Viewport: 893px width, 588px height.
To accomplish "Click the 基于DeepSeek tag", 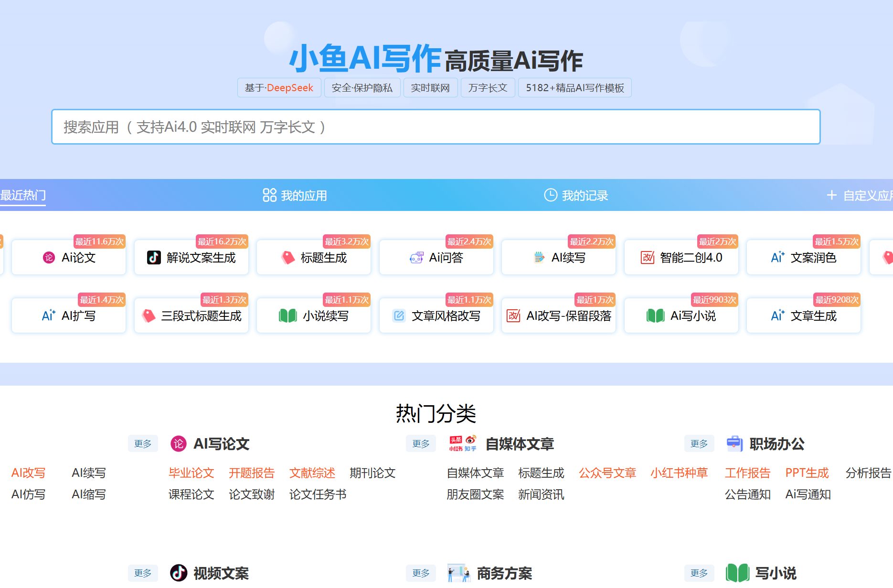I will tap(279, 88).
